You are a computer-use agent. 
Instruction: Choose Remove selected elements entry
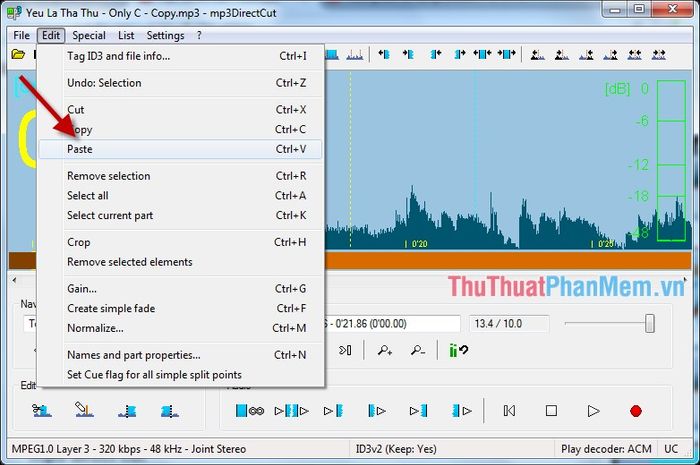[180, 262]
